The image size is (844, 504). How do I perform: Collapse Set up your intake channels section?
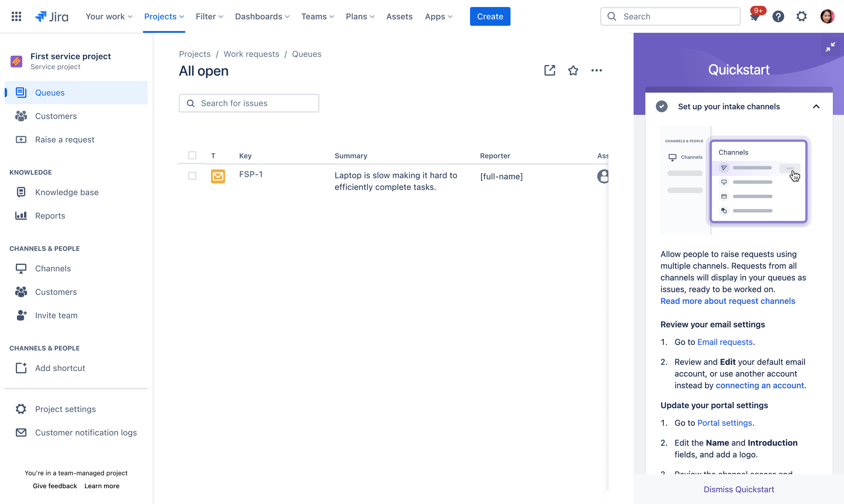816,107
